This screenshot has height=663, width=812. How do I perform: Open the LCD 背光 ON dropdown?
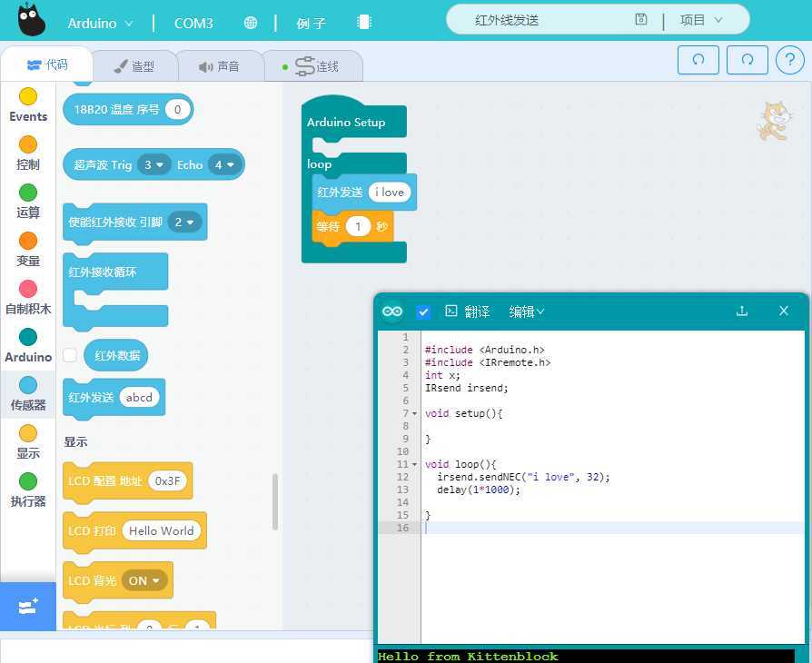[144, 580]
